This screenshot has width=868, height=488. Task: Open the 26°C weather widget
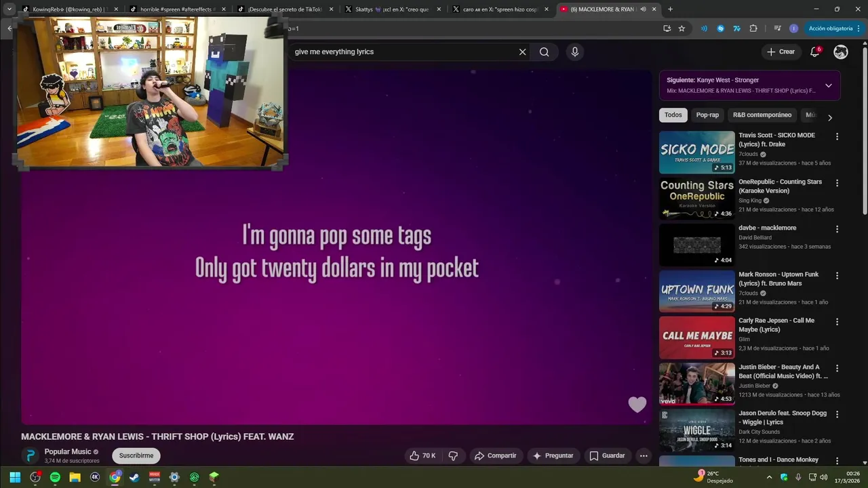[x=713, y=477]
